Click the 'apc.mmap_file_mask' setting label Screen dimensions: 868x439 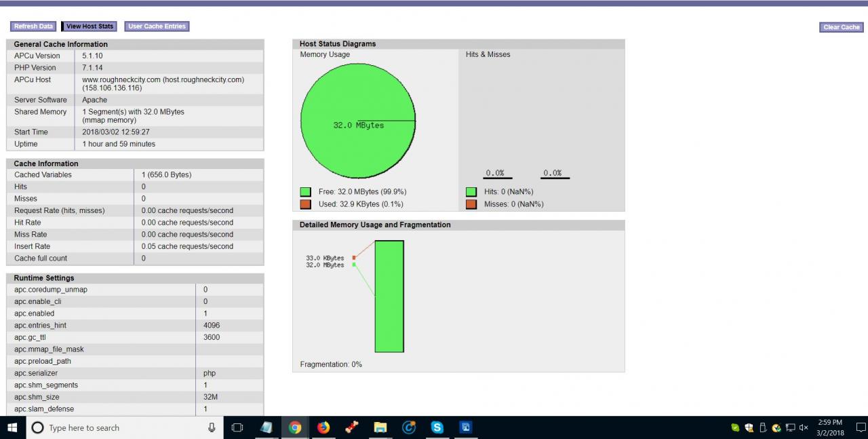click(49, 349)
